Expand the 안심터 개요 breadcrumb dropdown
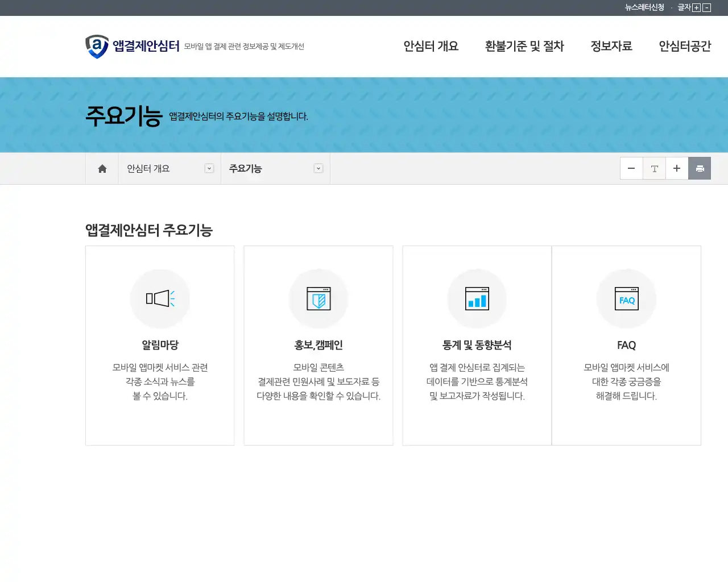 (209, 168)
